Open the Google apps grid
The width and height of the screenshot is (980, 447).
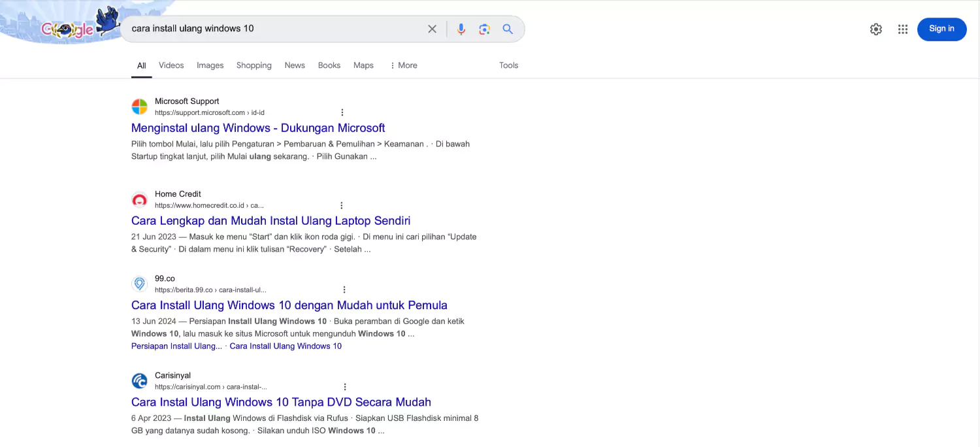(903, 29)
